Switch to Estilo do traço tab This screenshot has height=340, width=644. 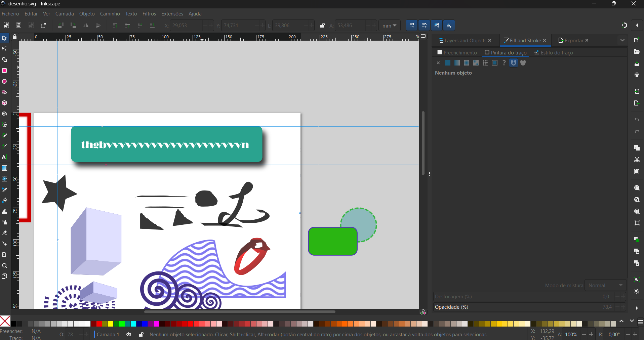click(554, 53)
